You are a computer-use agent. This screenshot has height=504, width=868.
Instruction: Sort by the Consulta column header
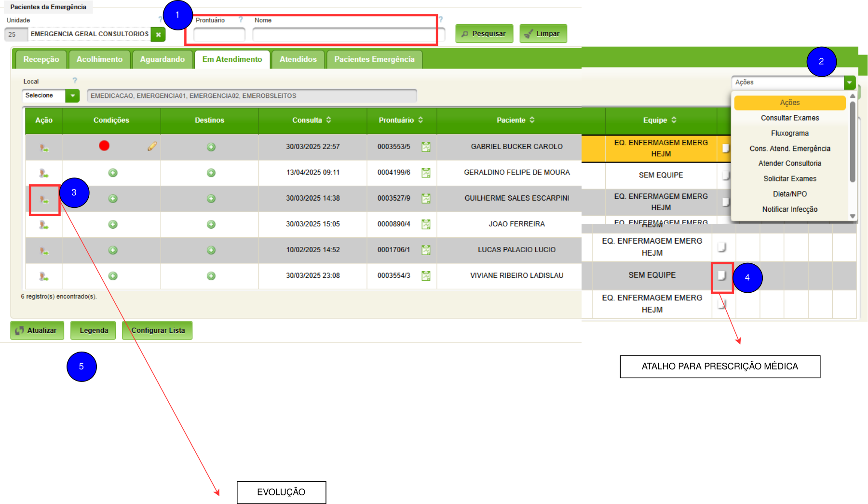312,120
